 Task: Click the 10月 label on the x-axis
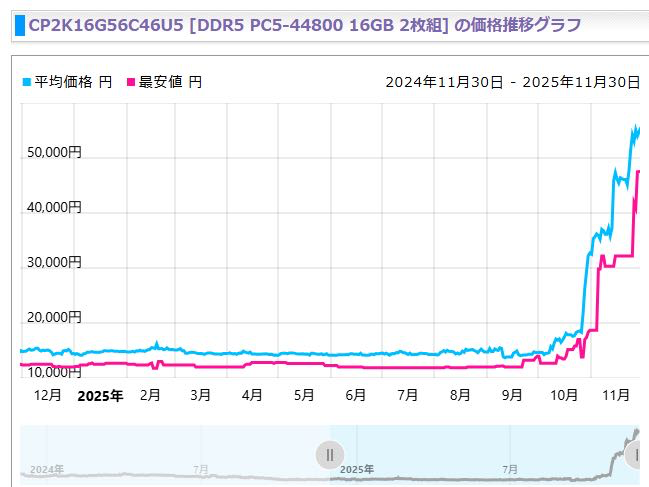coord(563,395)
